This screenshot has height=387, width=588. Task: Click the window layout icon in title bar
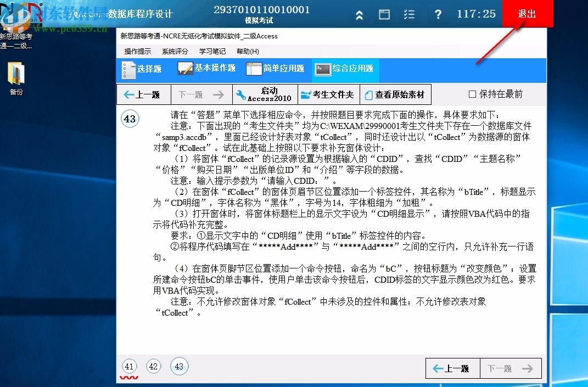384,14
